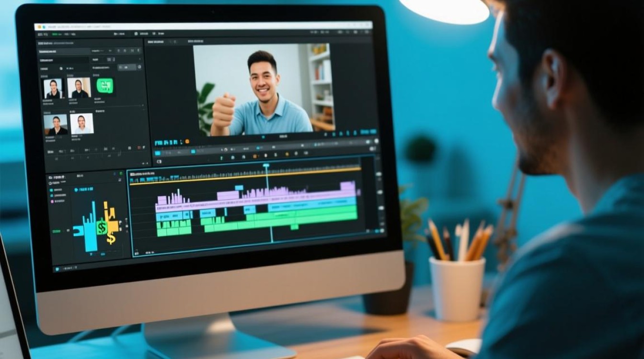Viewport: 644px width, 359px height.
Task: Open the dropdown field heading the media panel
Action: click(65, 51)
